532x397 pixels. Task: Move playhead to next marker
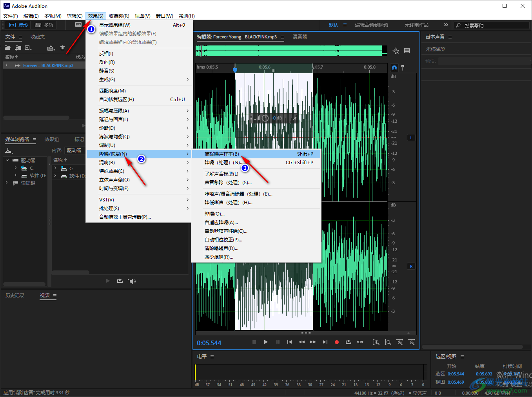pos(325,342)
